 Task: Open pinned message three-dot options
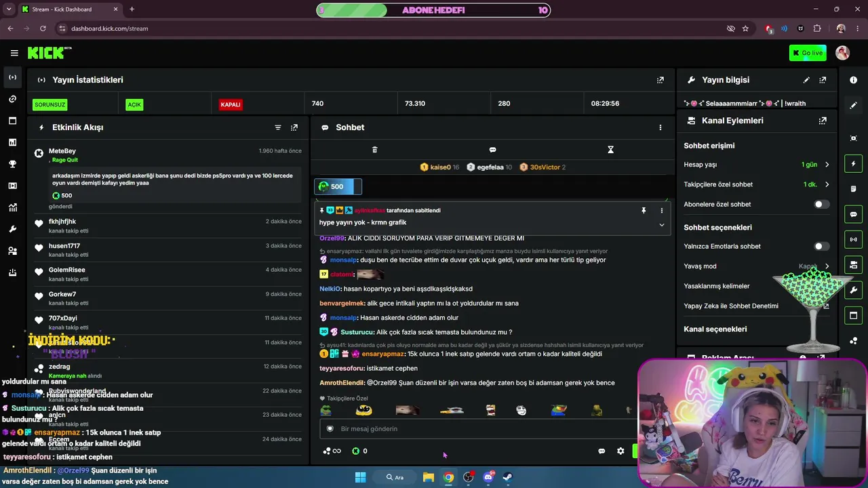pos(662,211)
